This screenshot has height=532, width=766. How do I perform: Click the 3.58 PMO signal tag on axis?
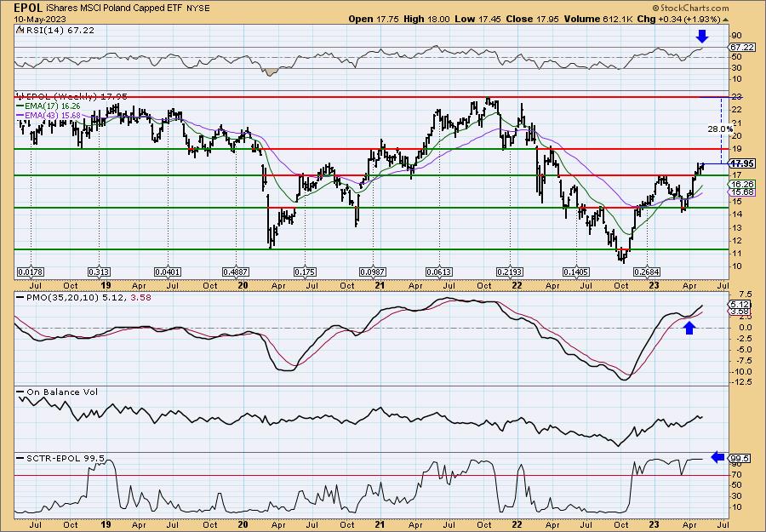[x=738, y=312]
